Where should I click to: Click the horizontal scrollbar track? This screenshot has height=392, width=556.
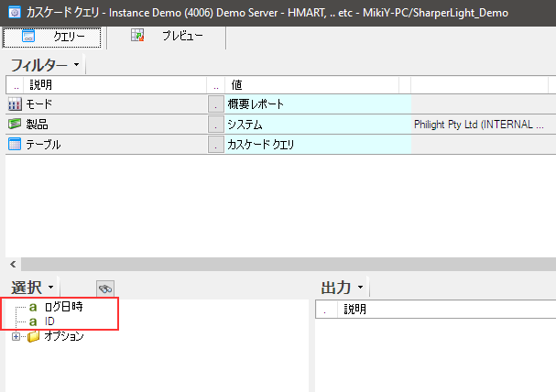288,265
